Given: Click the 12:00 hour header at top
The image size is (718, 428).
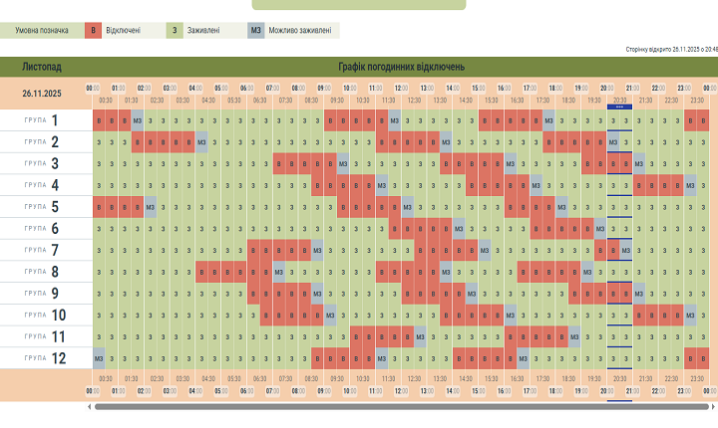Looking at the screenshot, I should [401, 88].
